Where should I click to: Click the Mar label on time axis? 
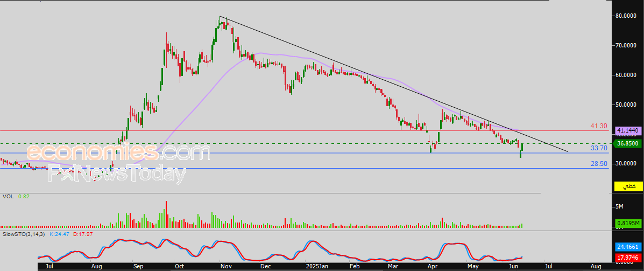pyautogui.click(x=394, y=267)
